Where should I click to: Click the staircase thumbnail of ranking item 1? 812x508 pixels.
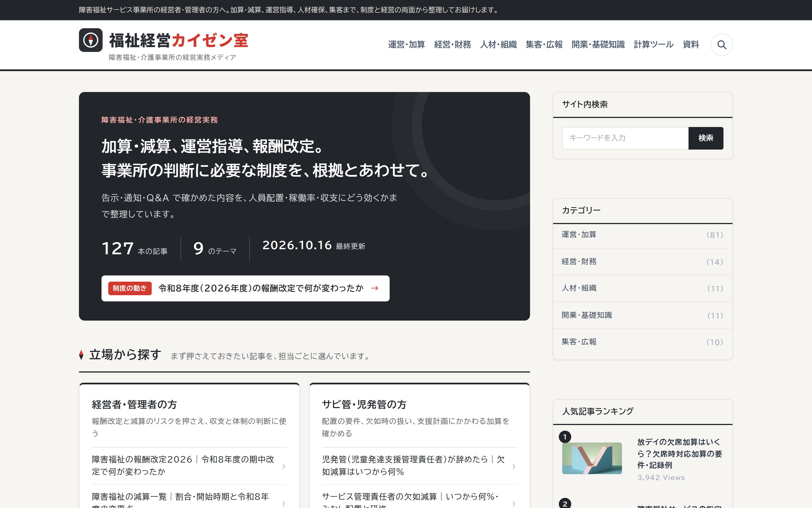click(x=592, y=458)
